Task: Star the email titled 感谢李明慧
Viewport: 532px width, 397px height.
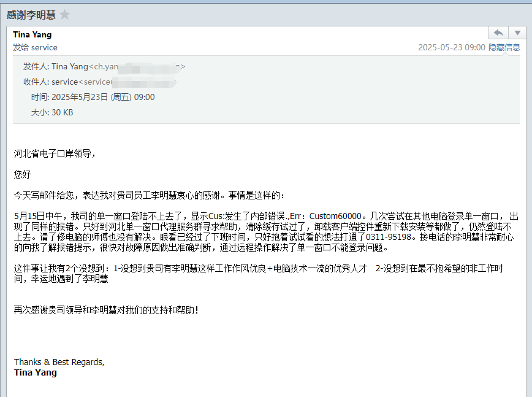Action: pyautogui.click(x=64, y=15)
